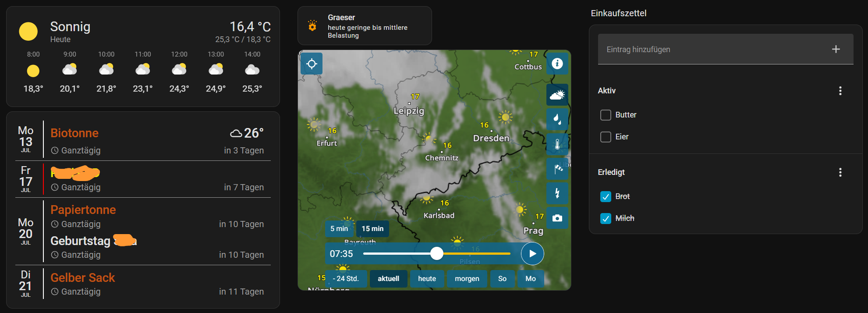Switch radar to So

click(502, 279)
